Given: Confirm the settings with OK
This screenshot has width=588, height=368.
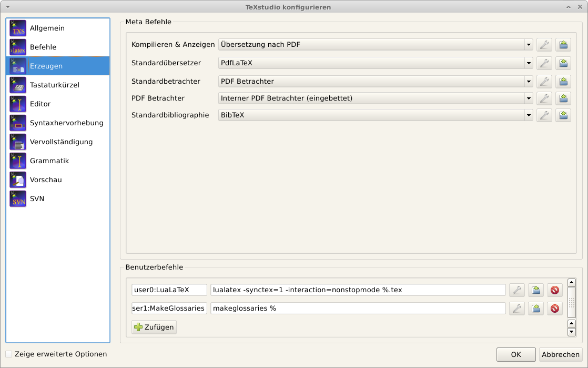Looking at the screenshot, I should pyautogui.click(x=515, y=355).
